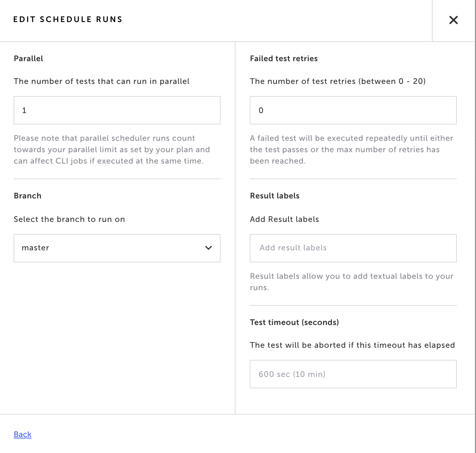Click 'Select the branch to run on' label
This screenshot has width=476, height=453.
point(69,219)
